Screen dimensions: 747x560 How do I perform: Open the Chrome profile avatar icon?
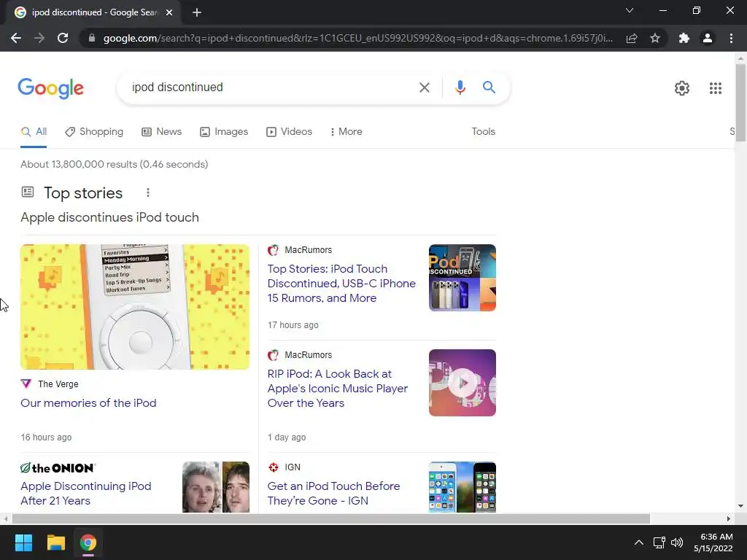[708, 38]
